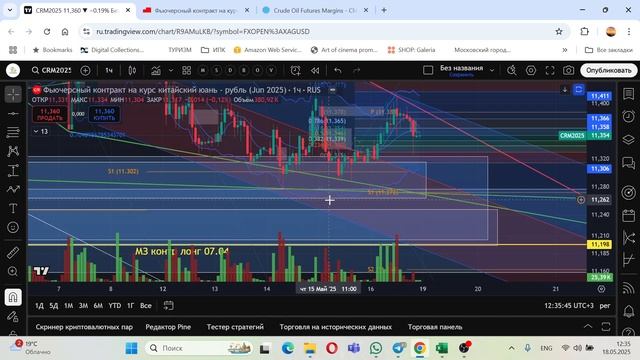Click the add symbol plus icon
The width and height of the screenshot is (640, 360).
[x=85, y=70]
